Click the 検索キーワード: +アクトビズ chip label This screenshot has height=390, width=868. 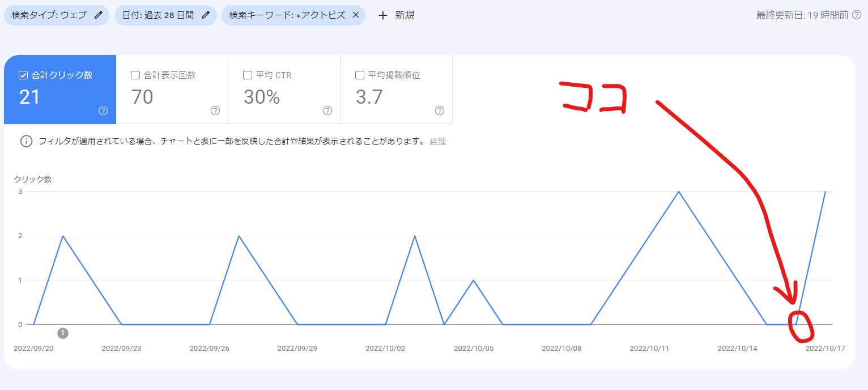click(287, 15)
